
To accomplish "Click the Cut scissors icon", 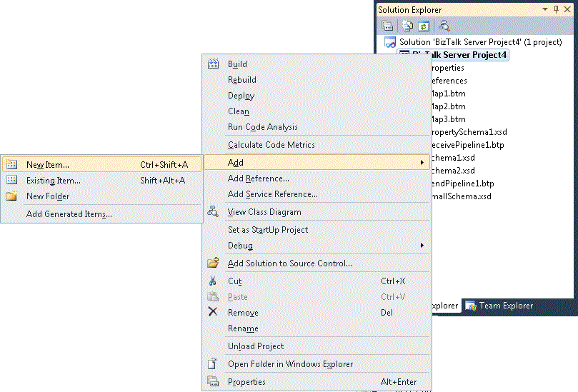I will pos(213,281).
